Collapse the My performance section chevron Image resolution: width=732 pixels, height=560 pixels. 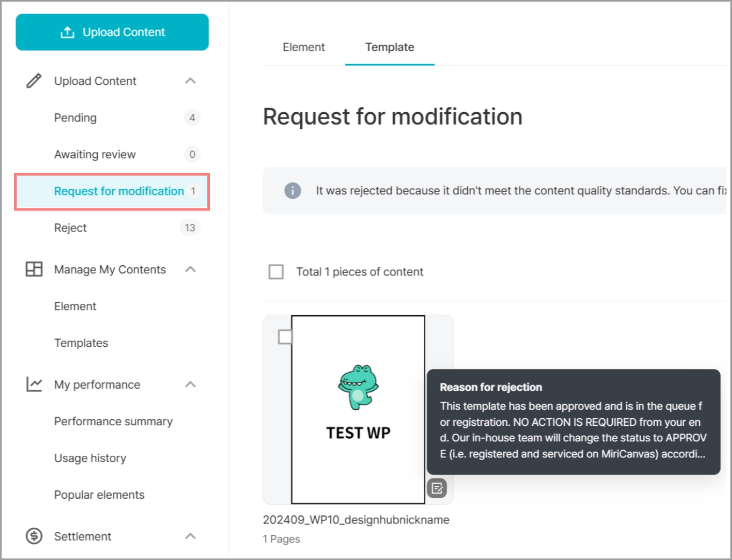(x=190, y=384)
